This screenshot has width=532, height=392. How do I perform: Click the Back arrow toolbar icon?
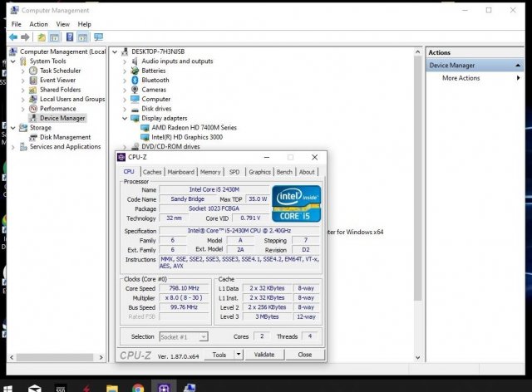click(x=13, y=37)
